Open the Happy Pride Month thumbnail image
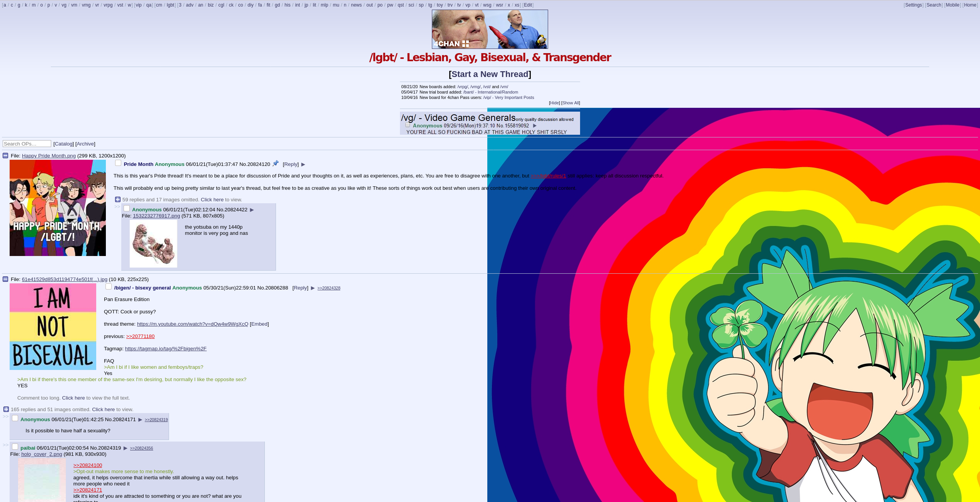This screenshot has height=502, width=980. (58, 208)
